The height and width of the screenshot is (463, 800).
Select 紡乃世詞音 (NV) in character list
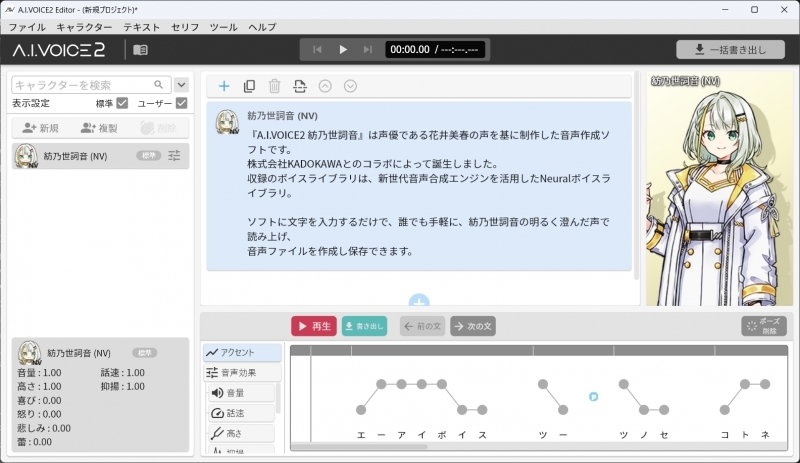[x=101, y=156]
